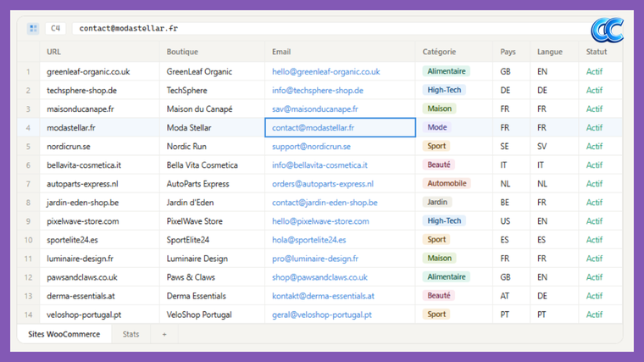
Task: Click the Statut column header
Action: [597, 52]
